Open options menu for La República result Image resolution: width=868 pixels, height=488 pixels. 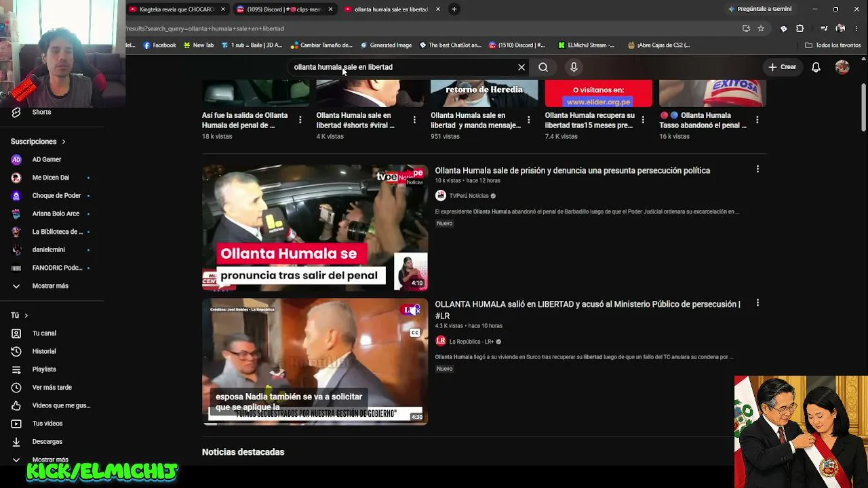[x=757, y=303]
